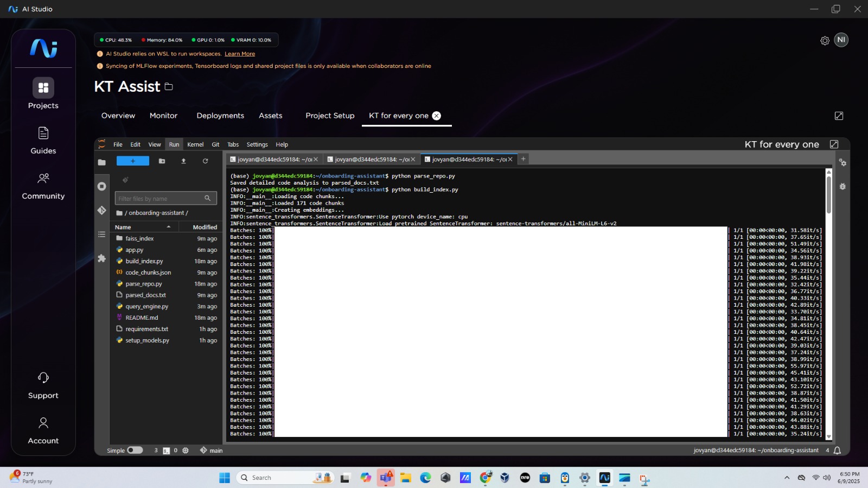Open the Support page
This screenshot has height=488, width=868.
(x=43, y=385)
